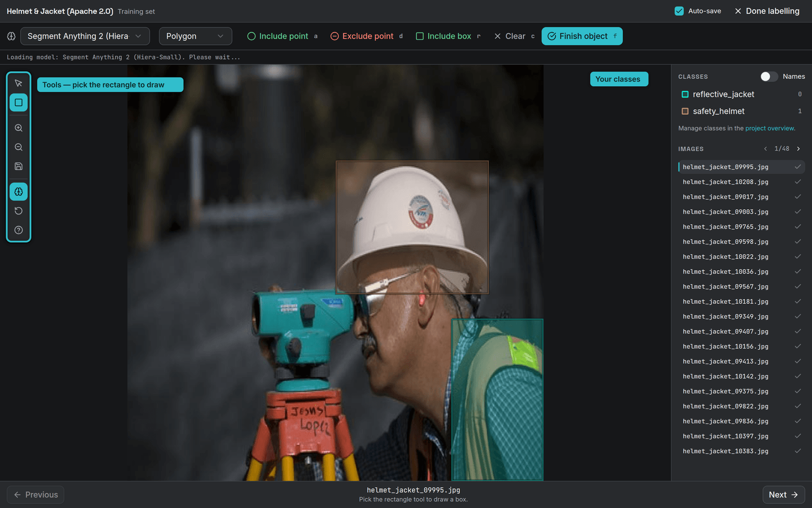
Task: Click the brain icon beside the model selector
Action: [x=11, y=36]
